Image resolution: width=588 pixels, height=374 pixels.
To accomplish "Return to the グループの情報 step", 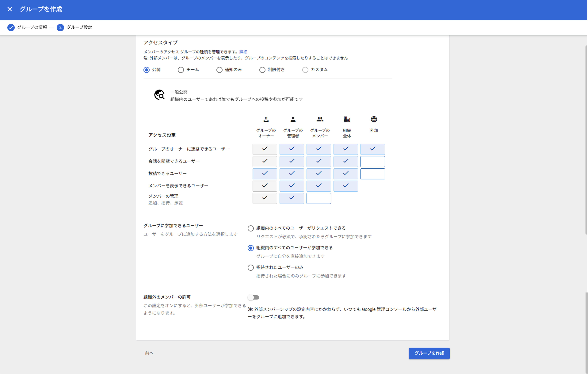I will (32, 27).
